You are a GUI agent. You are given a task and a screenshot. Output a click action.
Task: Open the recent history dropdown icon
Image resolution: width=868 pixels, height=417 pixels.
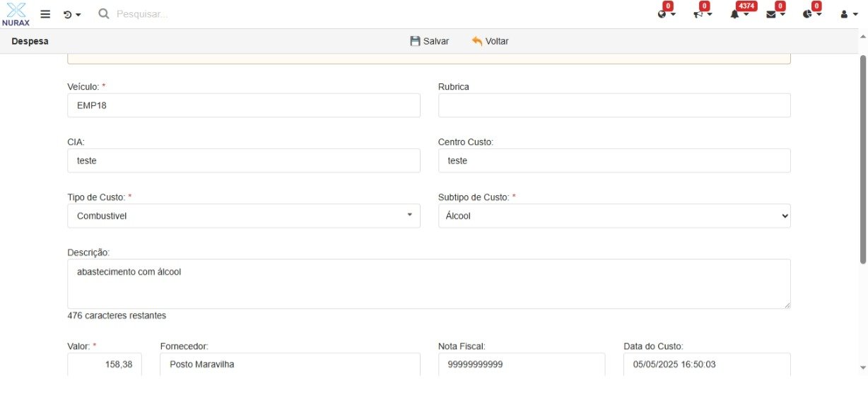pyautogui.click(x=71, y=14)
